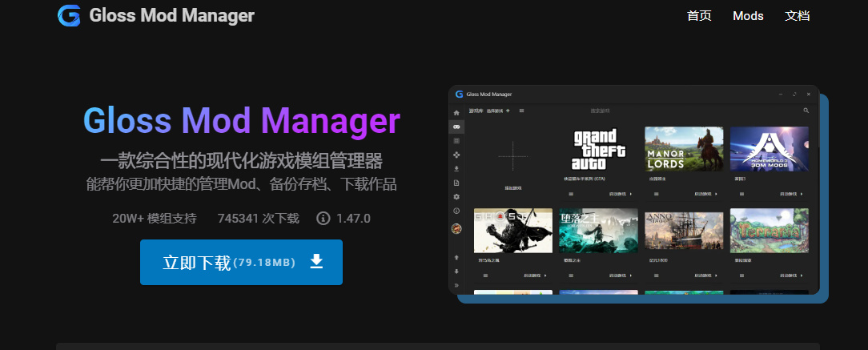Screen dimensions: 868x350
Task: Click the four-diamond icon in preview sidebar
Action: point(456,155)
